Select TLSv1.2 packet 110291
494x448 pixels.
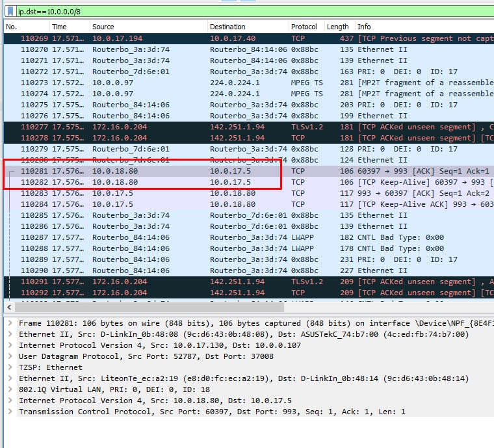click(x=249, y=282)
